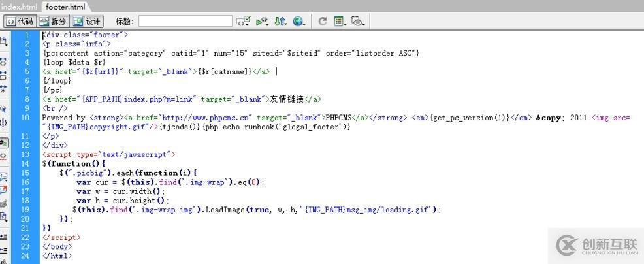Click the </html> closing tag line
This screenshot has width=644, height=264.
[x=57, y=256]
